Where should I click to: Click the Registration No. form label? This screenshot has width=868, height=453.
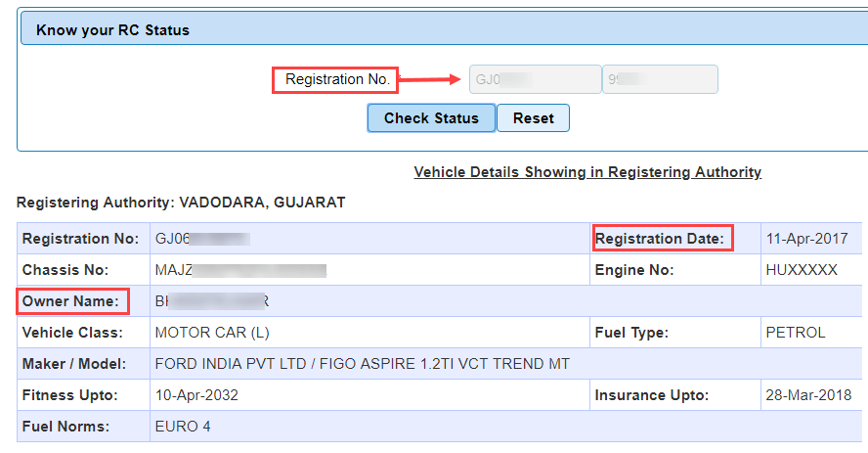[x=337, y=79]
